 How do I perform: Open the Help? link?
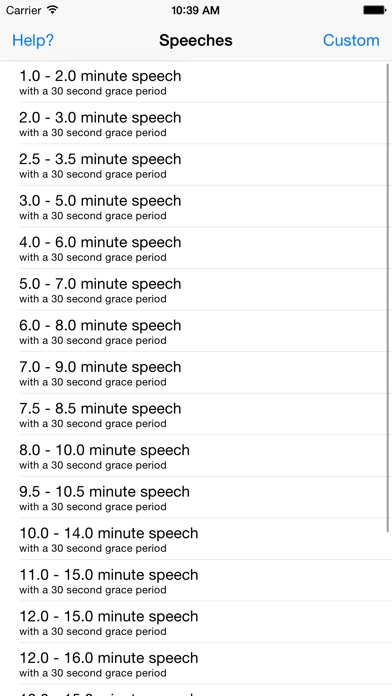click(x=32, y=40)
